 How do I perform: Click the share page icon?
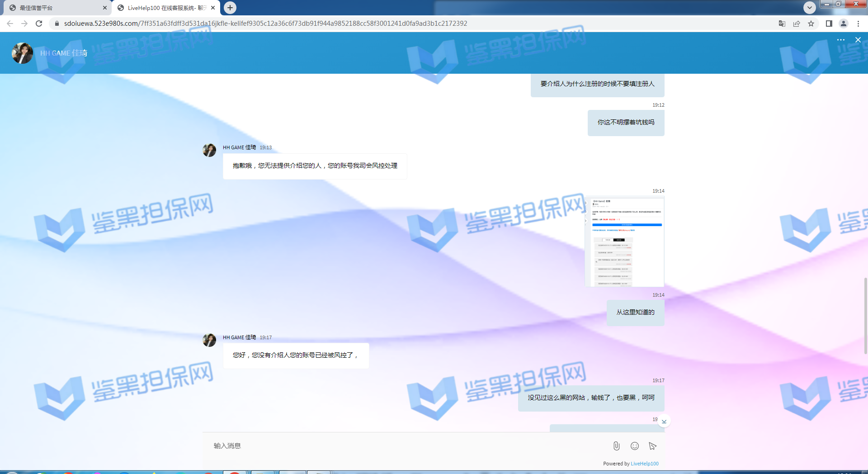(796, 24)
